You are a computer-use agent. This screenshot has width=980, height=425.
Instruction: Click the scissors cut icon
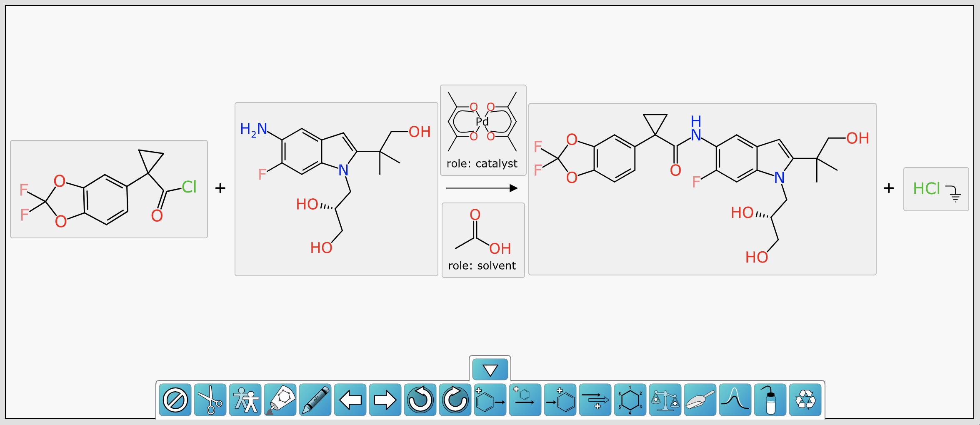pyautogui.click(x=210, y=400)
